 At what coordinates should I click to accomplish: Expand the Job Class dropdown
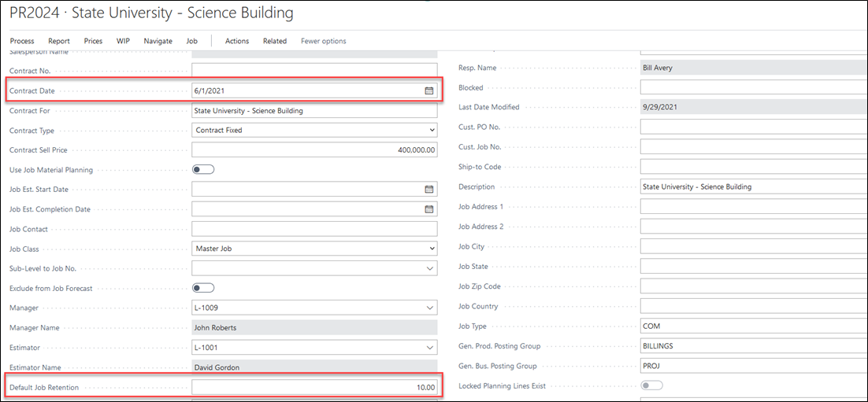click(431, 249)
